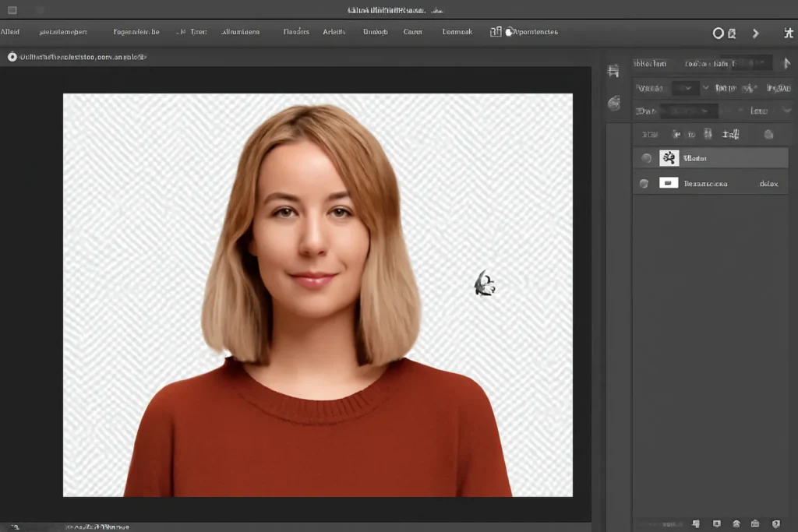
Task: Open the 'Flaaders' menu
Action: click(295, 31)
